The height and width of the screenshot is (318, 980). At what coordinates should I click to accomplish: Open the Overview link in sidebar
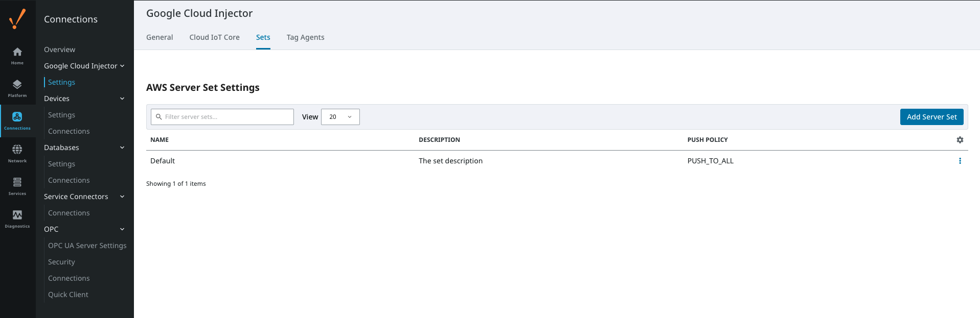tap(59, 50)
